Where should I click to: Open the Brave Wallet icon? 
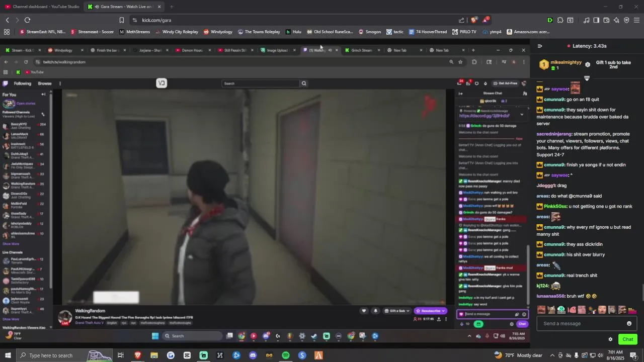click(606, 20)
